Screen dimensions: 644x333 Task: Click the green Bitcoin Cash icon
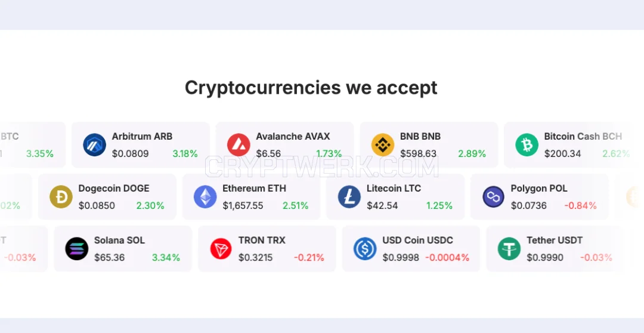click(x=527, y=144)
